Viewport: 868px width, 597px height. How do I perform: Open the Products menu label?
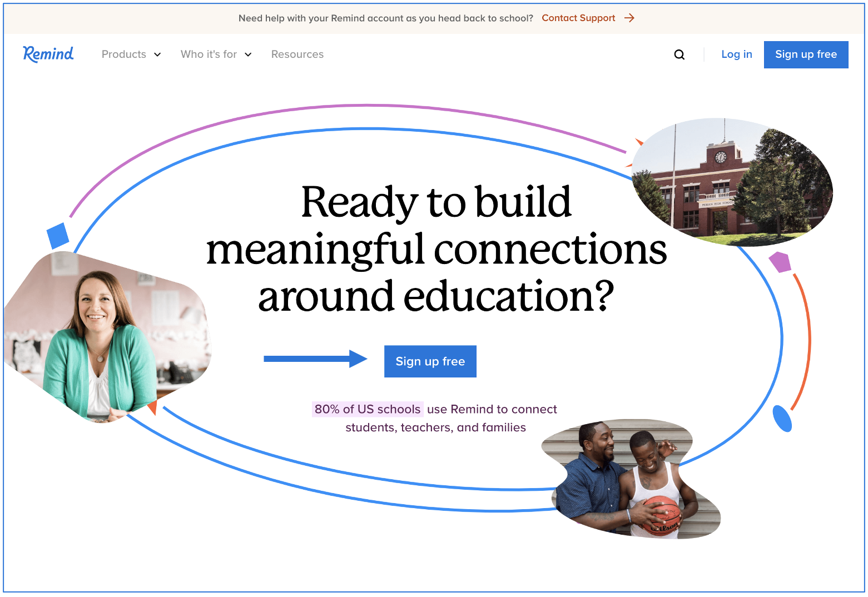point(123,54)
